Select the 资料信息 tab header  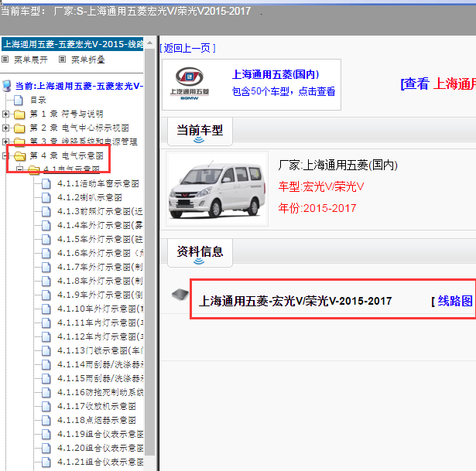point(200,252)
